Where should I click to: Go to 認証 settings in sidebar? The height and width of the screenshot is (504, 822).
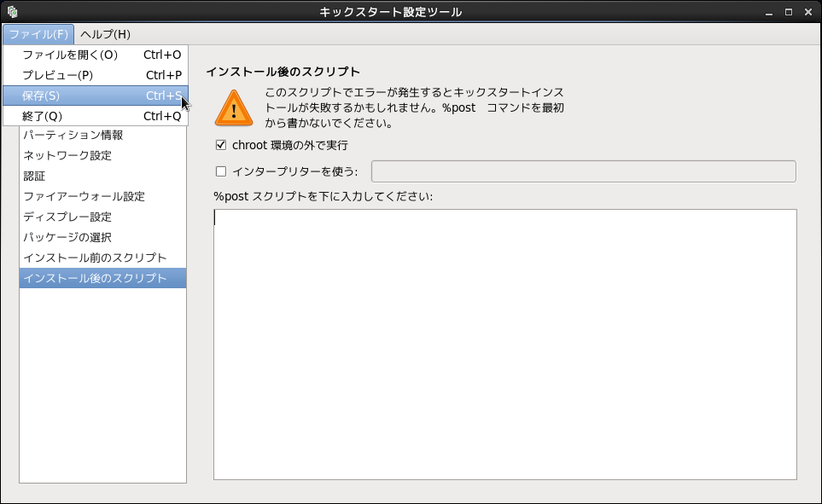(34, 176)
